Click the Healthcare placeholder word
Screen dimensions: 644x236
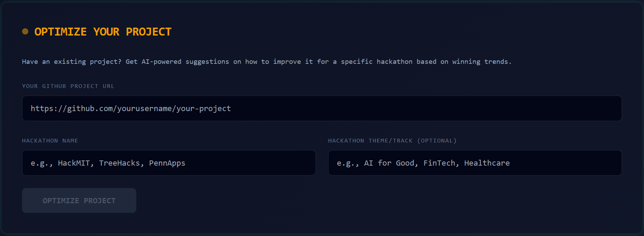[487, 163]
